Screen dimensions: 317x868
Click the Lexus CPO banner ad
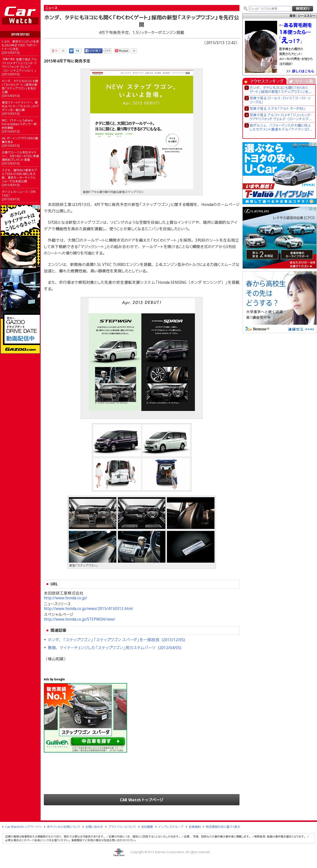click(x=279, y=237)
